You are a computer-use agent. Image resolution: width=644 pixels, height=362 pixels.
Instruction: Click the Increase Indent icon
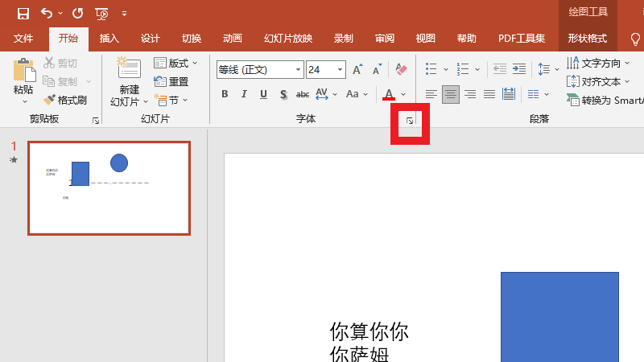click(x=518, y=70)
